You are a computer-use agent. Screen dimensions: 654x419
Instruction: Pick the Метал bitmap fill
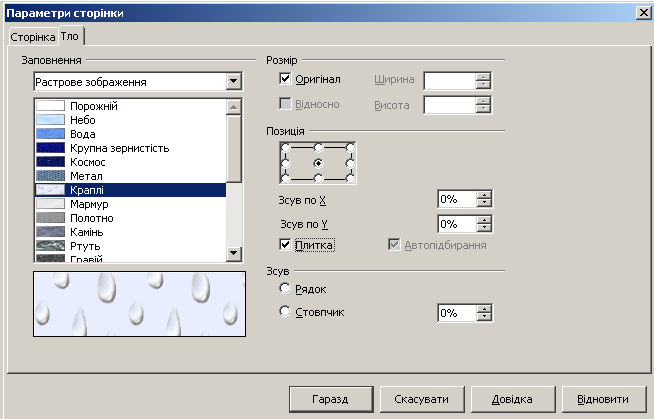coord(131,176)
